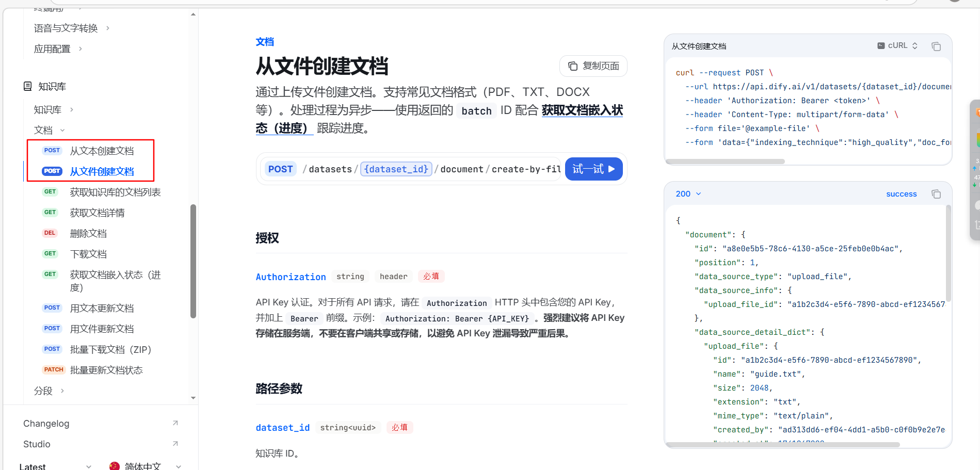Copy the cURL request code
This screenshot has height=470, width=980.
coord(936,46)
